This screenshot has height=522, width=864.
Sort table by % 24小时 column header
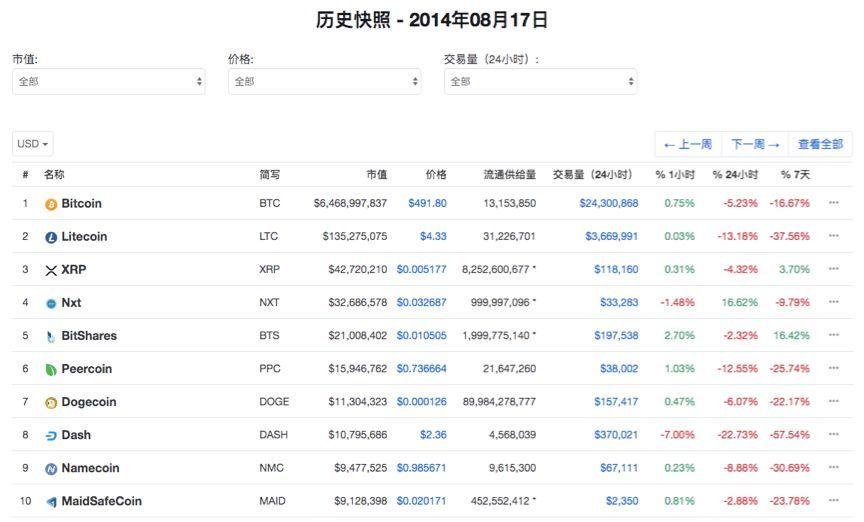tap(735, 175)
